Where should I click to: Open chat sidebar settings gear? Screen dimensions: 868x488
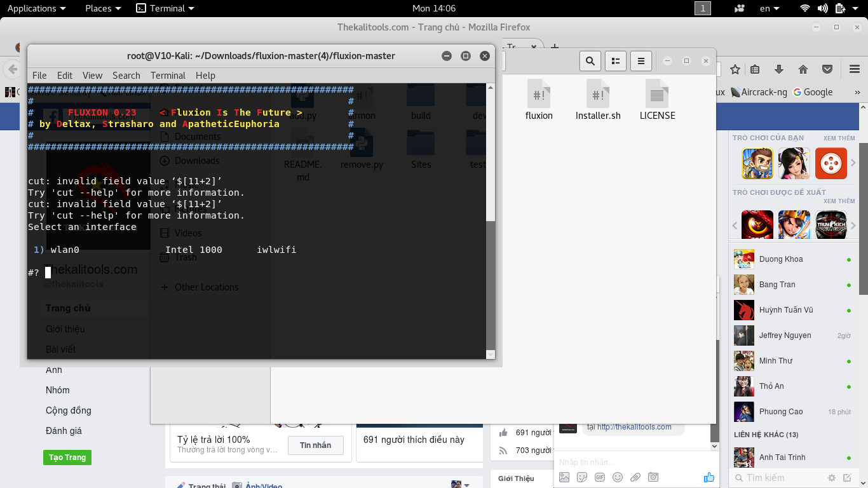pyautogui.click(x=831, y=478)
